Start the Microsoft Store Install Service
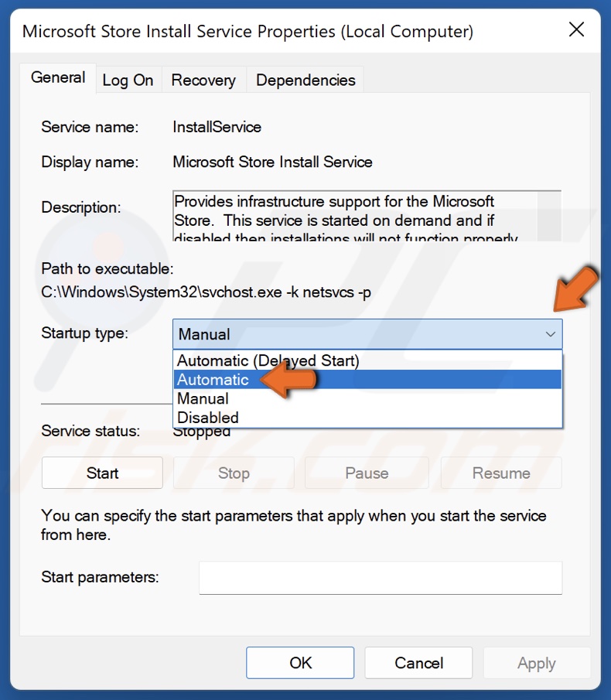 (x=101, y=473)
